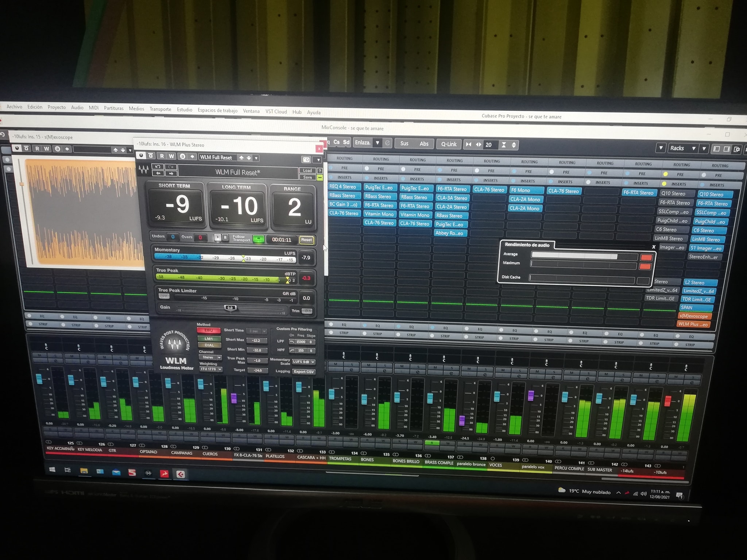Enable Read automation in WLM plugin header

click(162, 156)
